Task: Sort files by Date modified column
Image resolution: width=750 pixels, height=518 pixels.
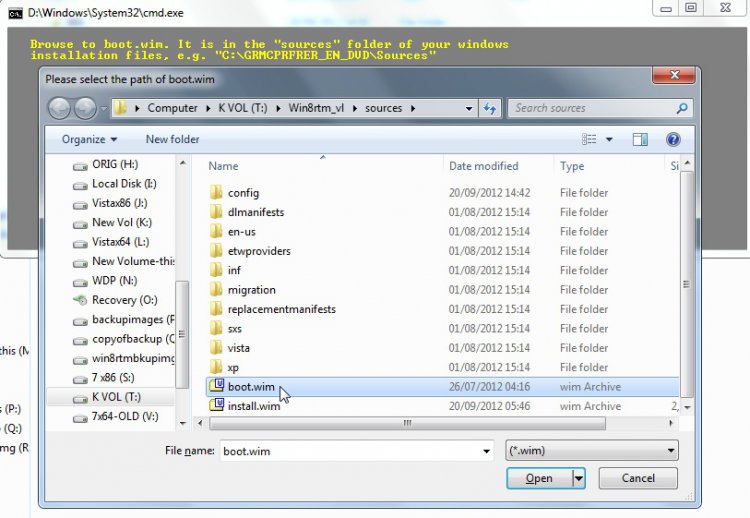Action: click(x=484, y=166)
